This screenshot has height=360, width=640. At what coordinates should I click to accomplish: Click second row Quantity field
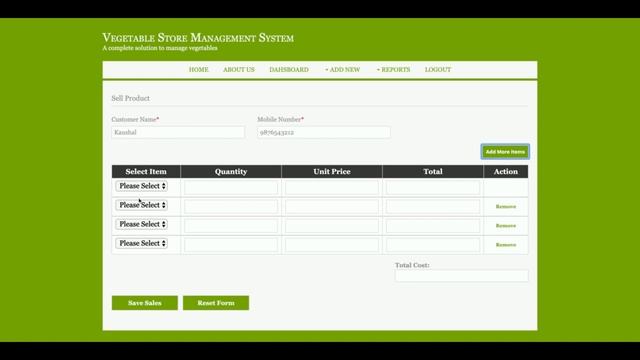tap(231, 207)
